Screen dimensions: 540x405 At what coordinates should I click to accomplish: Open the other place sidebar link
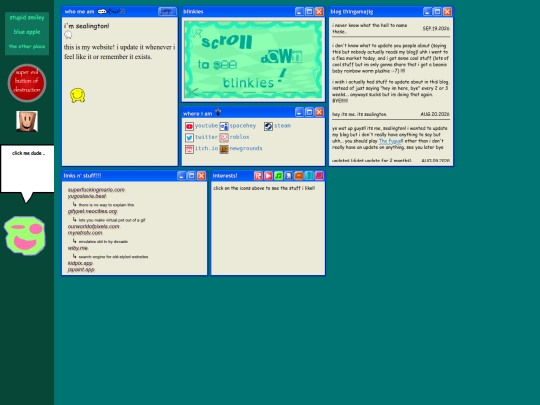(x=27, y=46)
